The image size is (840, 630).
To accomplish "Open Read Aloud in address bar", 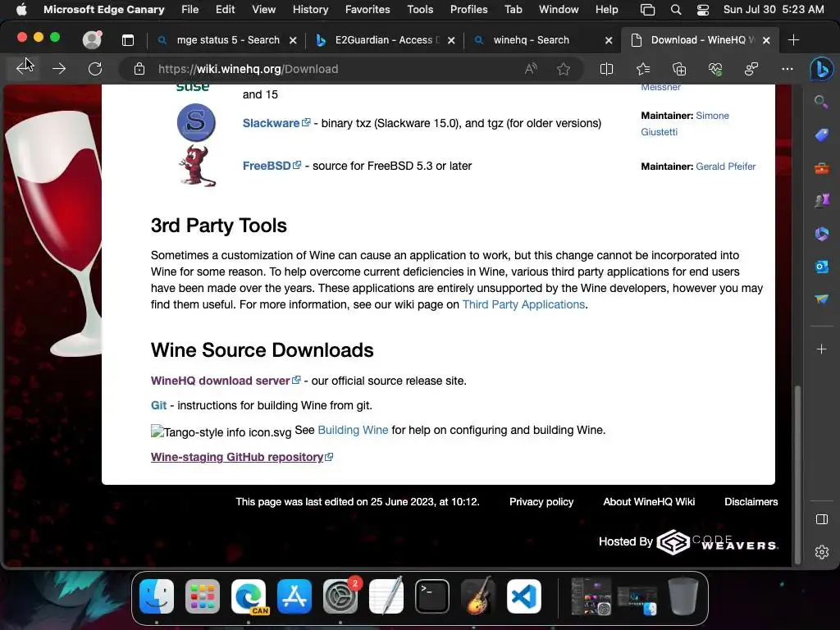I will (x=531, y=69).
